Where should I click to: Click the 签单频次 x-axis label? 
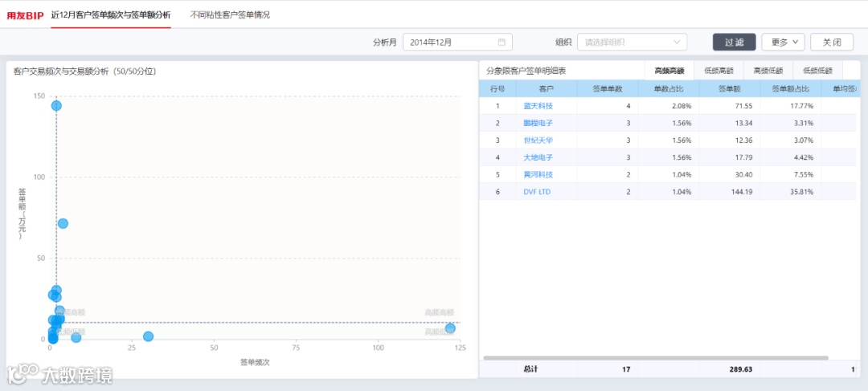pos(255,362)
